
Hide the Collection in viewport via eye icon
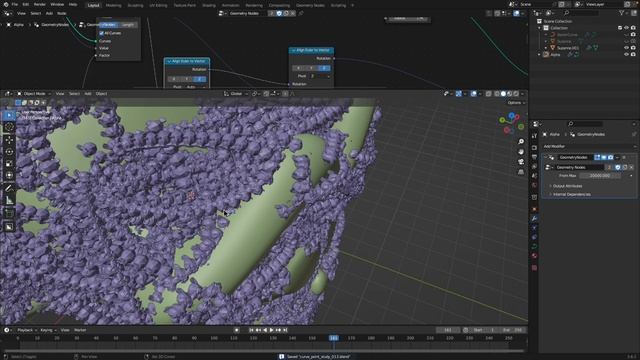tap(627, 28)
